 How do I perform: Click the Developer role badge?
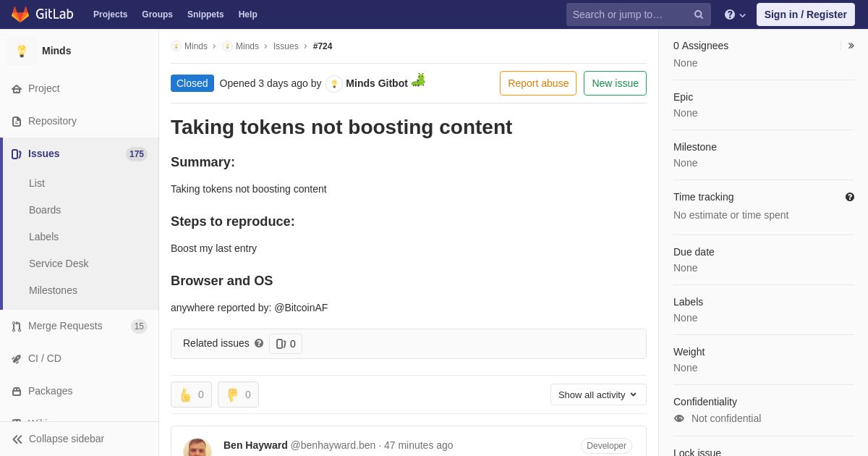coord(606,446)
